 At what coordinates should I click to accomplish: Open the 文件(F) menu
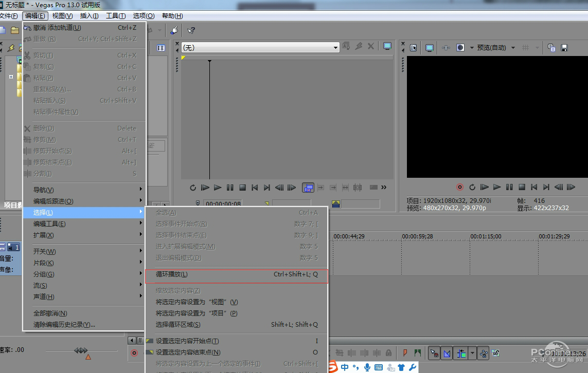click(9, 16)
